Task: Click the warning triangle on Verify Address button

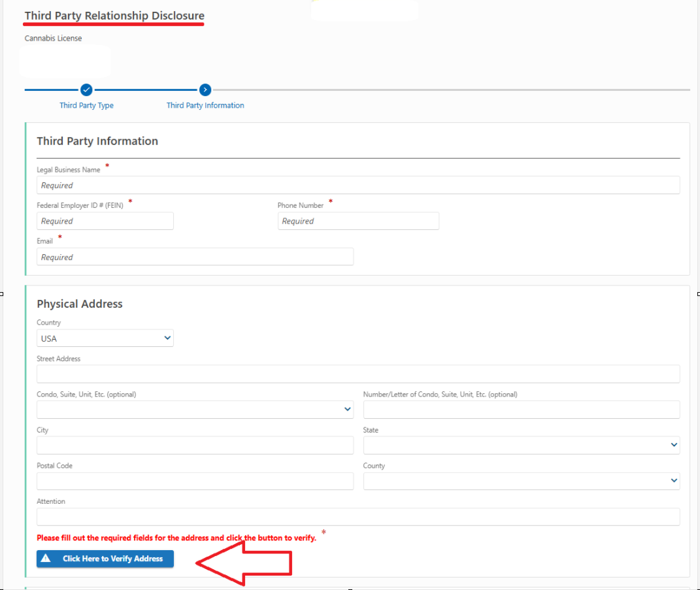Action: point(46,559)
